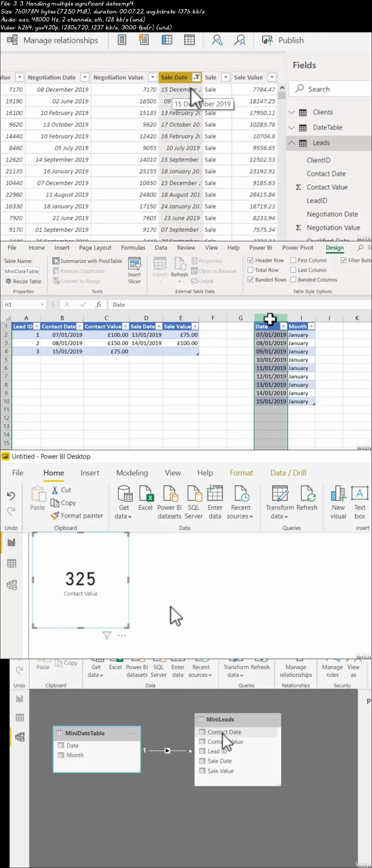This screenshot has width=372, height=868.
Task: Open the more options ellipsis below the 325 card
Action: [x=122, y=635]
